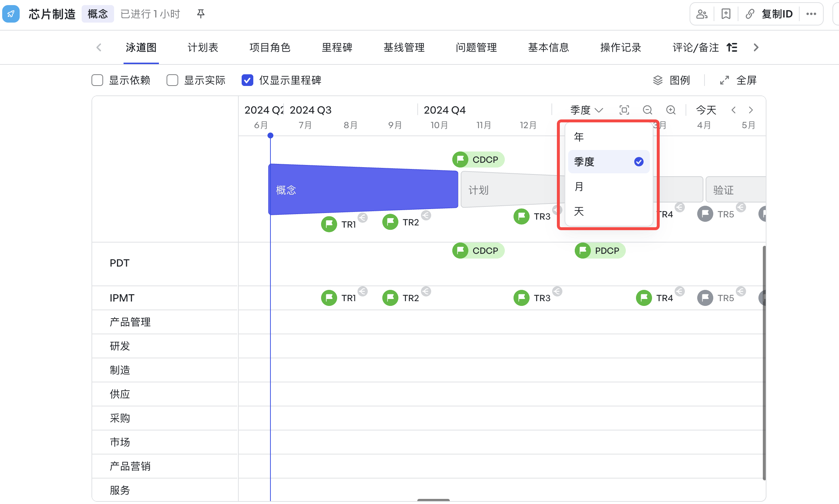Click the gray TR5 milestone in IPMT row
The image size is (839, 504).
pos(716,298)
